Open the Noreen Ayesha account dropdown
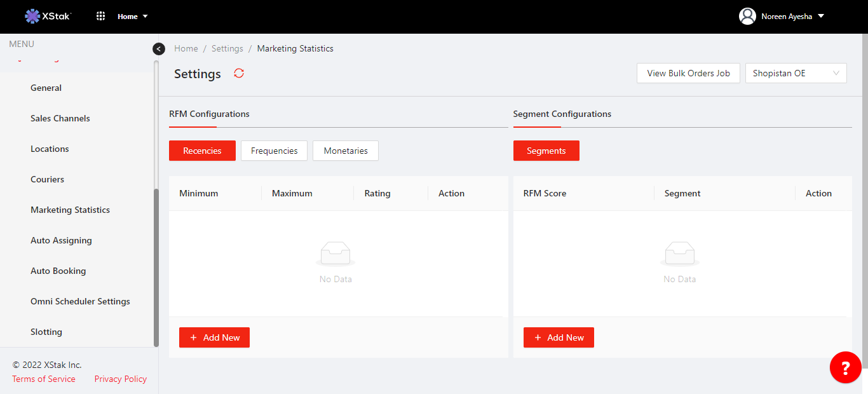The width and height of the screenshot is (868, 394). tap(792, 17)
